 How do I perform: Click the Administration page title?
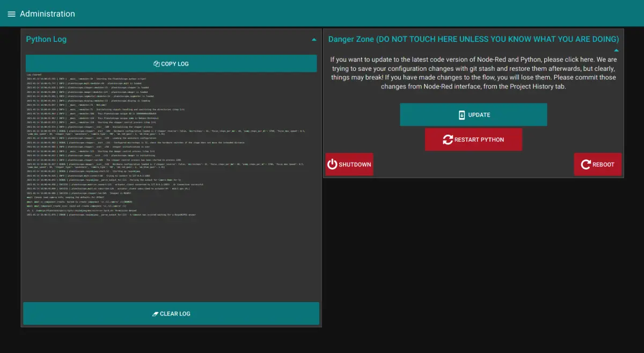coord(47,14)
